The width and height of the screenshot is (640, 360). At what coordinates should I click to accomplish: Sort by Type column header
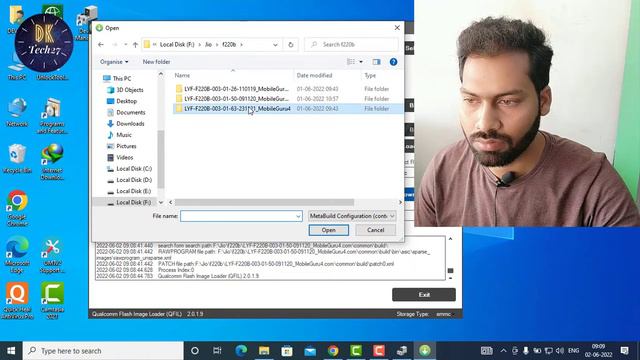coord(370,76)
